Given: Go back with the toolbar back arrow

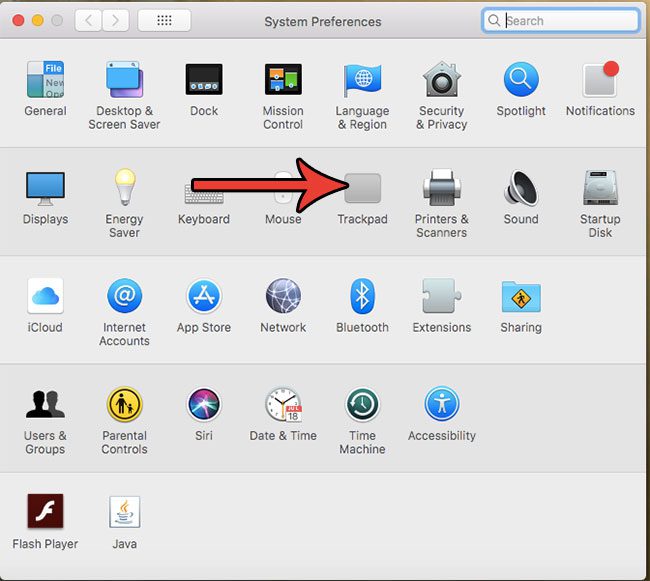Looking at the screenshot, I should [88, 21].
